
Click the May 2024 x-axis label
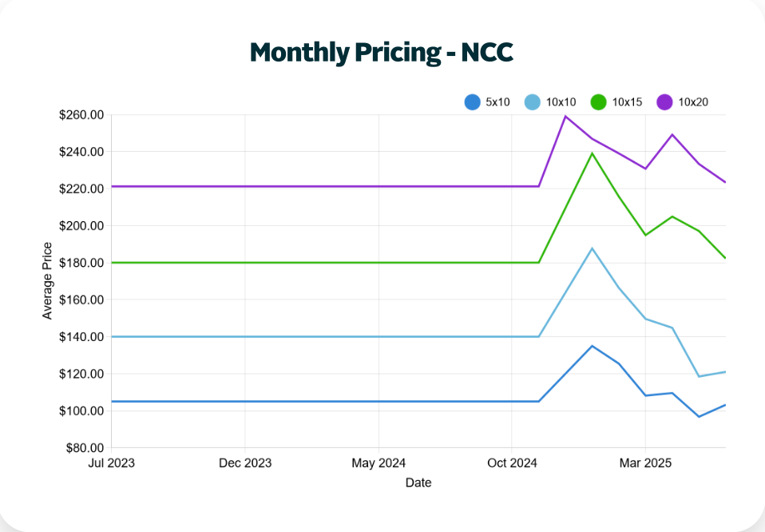click(379, 463)
